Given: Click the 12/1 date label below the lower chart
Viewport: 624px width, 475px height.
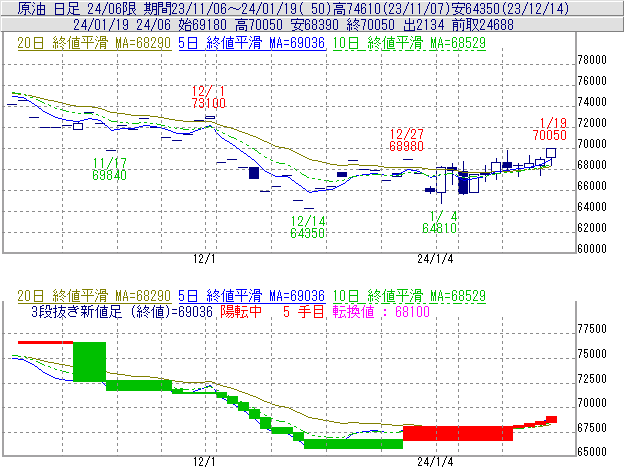Looking at the screenshot, I should pos(204,462).
